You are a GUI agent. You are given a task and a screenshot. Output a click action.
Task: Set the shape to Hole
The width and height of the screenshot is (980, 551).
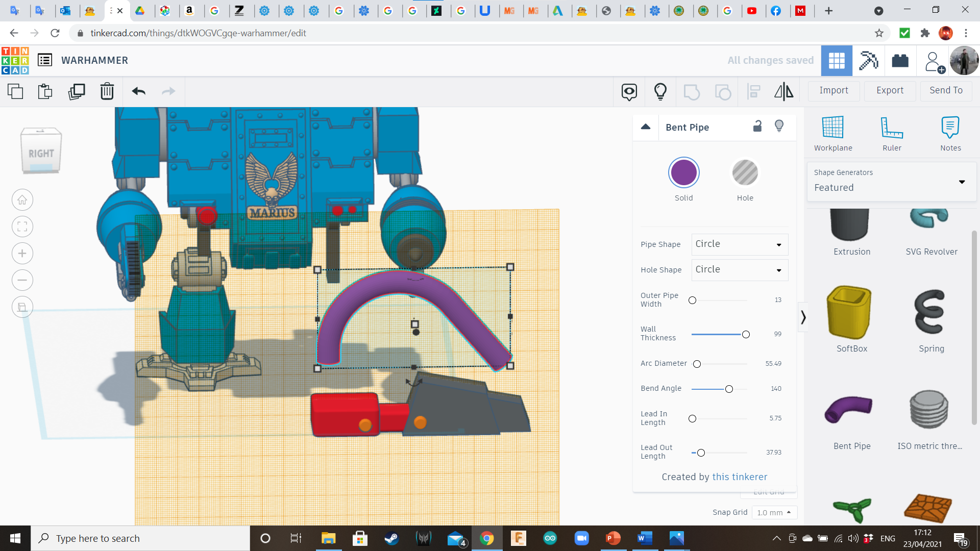click(x=745, y=173)
